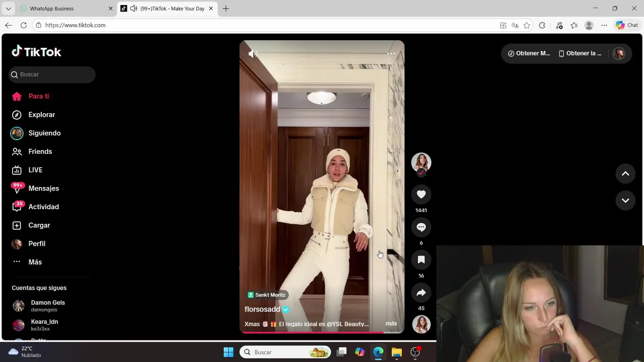Screen dimensions: 644x362
Task: Go to the previous video
Action: pos(625,173)
